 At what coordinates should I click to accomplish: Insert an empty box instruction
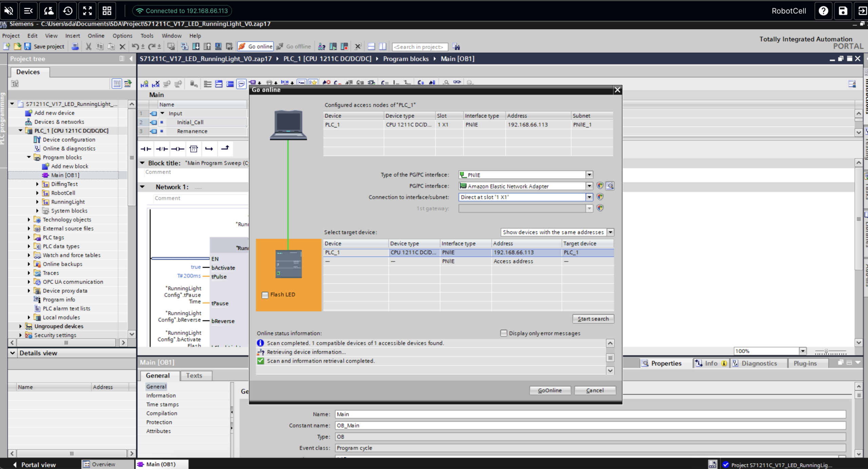tap(194, 149)
